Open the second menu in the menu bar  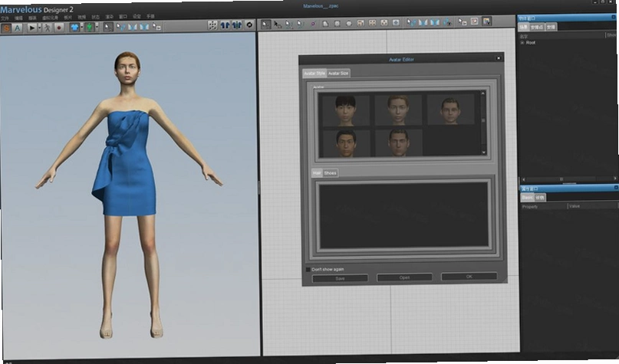[x=18, y=18]
